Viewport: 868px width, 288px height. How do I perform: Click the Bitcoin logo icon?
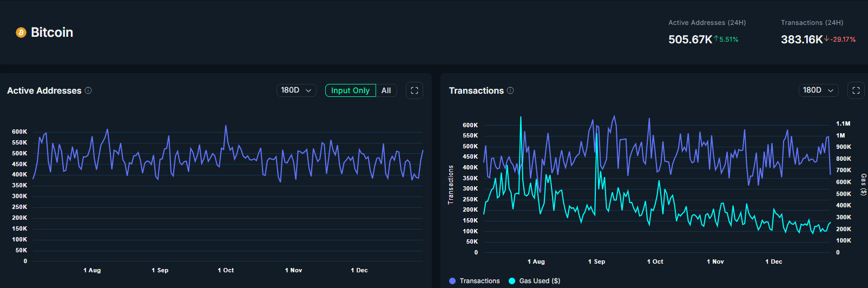point(21,32)
